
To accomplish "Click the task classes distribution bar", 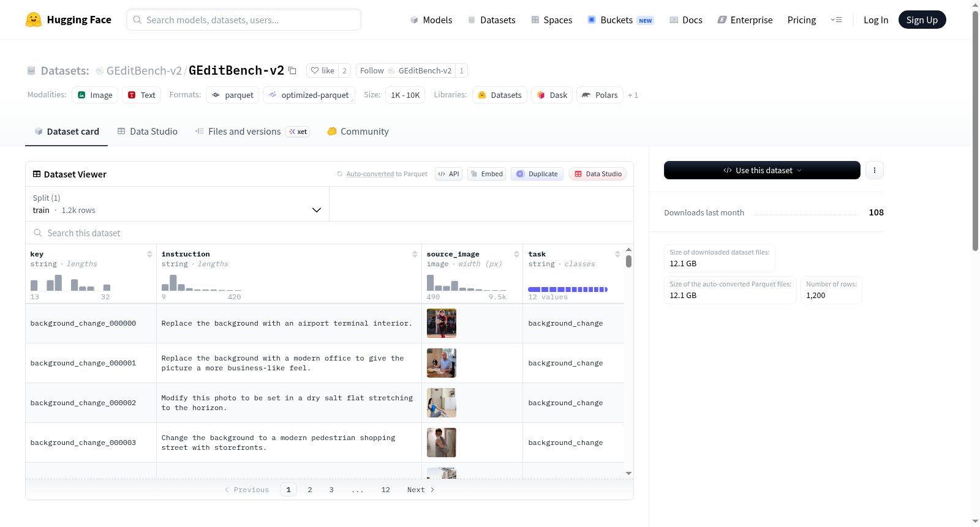I will coord(568,290).
